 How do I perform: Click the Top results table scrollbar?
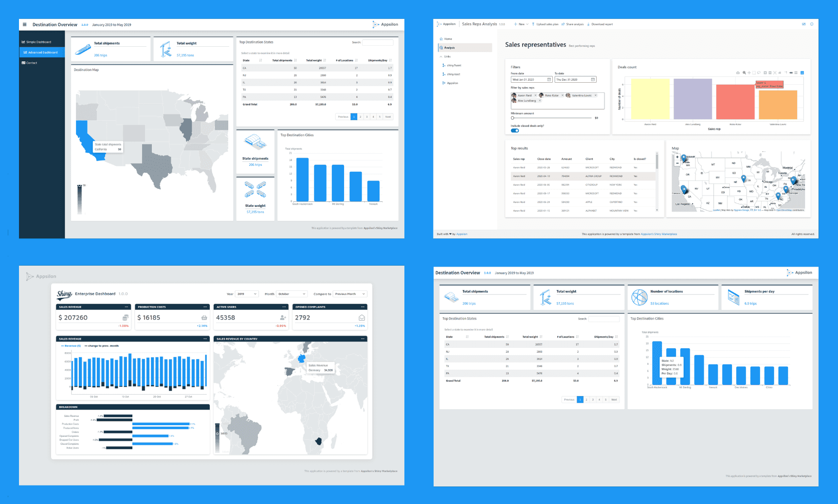coord(657,161)
